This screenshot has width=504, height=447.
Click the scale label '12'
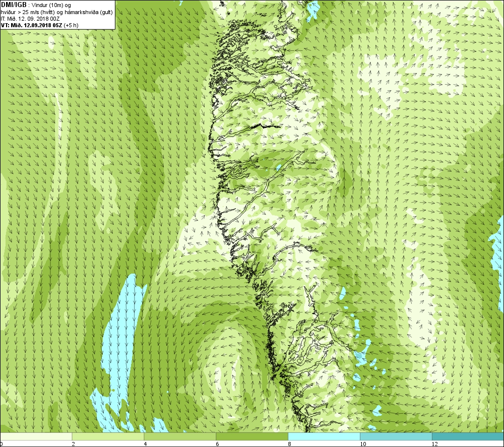tap(434, 444)
